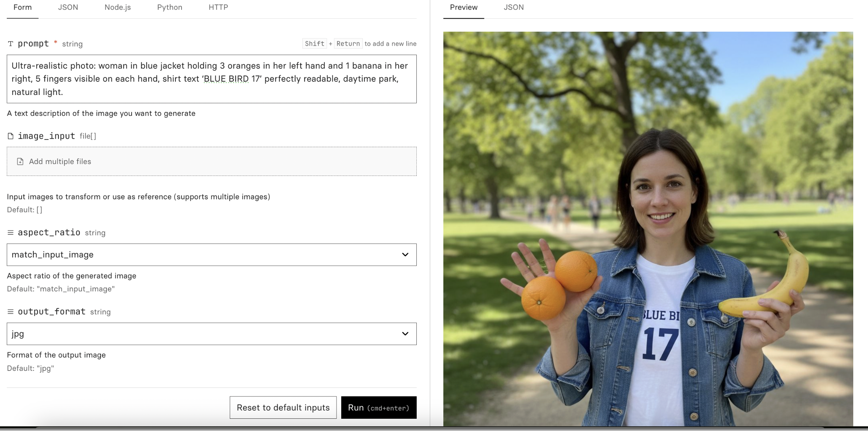Image resolution: width=868 pixels, height=431 pixels.
Task: Click Reset to default inputs
Action: pyautogui.click(x=283, y=408)
